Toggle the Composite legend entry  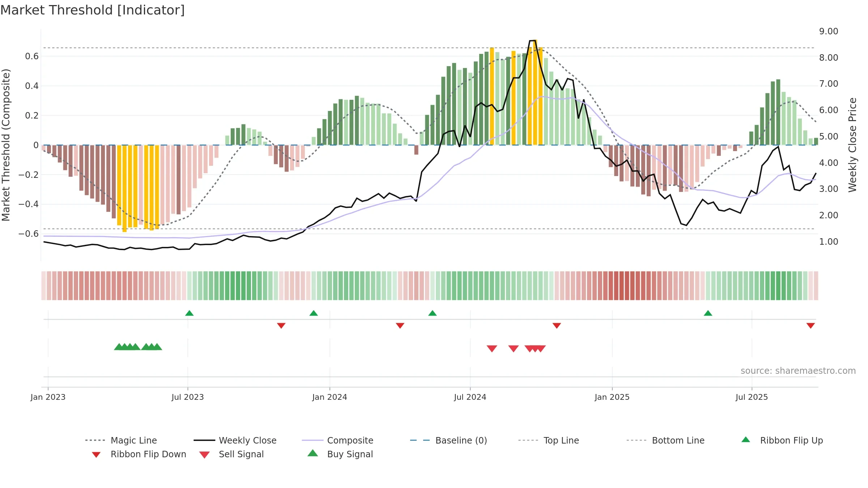click(x=337, y=440)
